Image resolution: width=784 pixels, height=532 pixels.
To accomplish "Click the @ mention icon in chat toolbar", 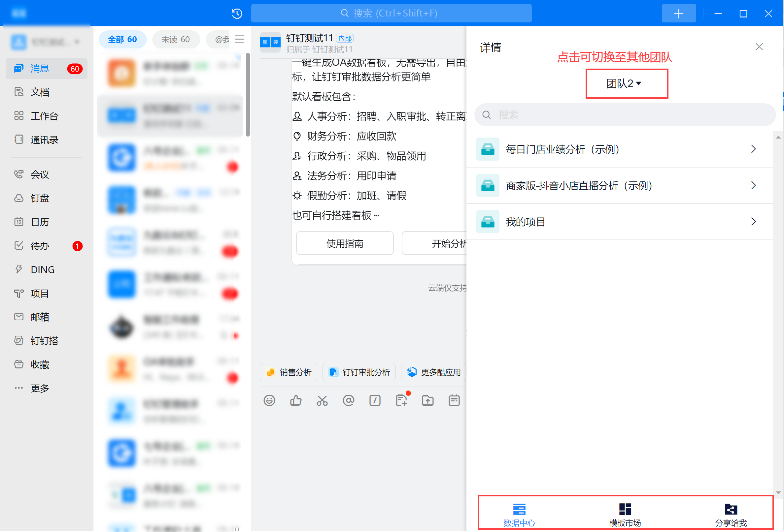I will click(x=349, y=400).
